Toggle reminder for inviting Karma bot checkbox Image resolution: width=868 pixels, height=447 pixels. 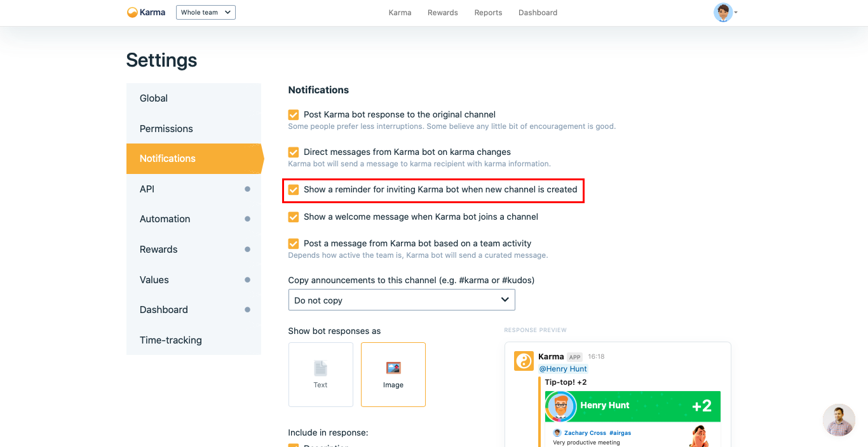294,190
